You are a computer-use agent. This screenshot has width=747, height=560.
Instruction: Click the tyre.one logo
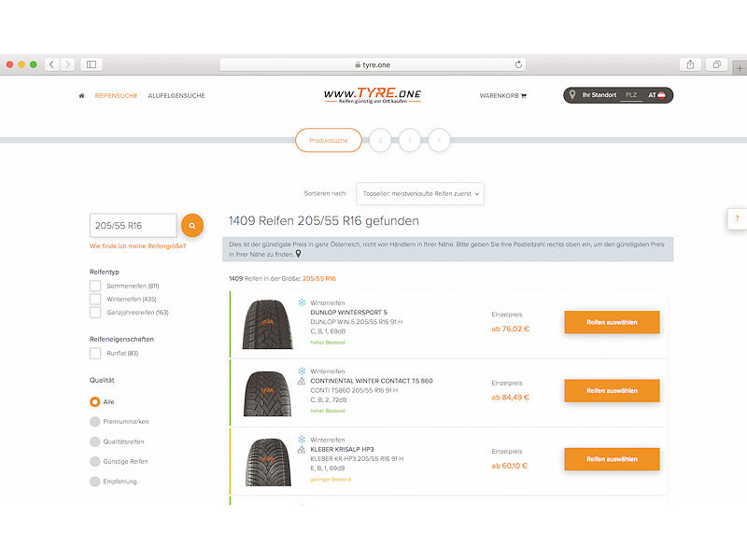373,95
